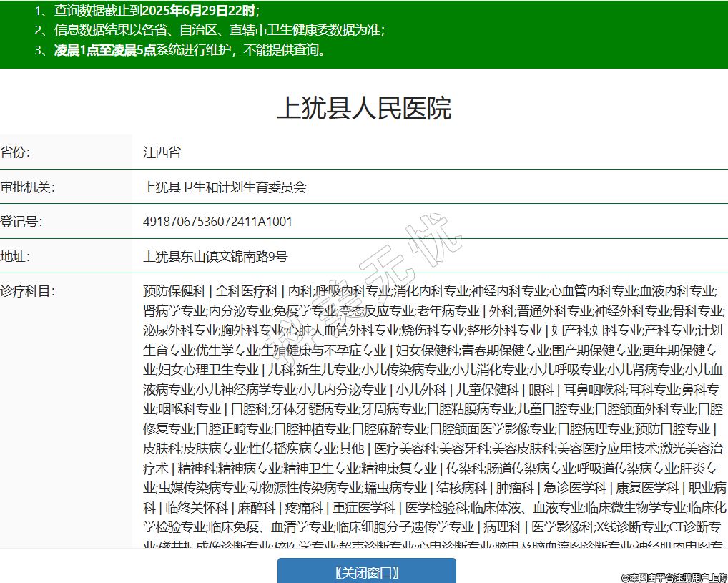This screenshot has width=728, height=583.
Task: Select address 上犹县东山镇文锦南路9号
Action: (x=215, y=257)
